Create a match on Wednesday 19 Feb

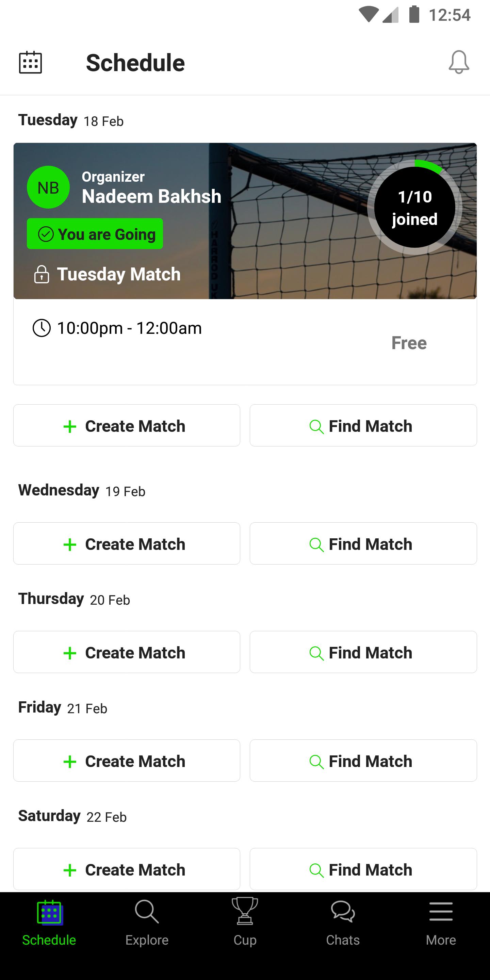pos(127,544)
